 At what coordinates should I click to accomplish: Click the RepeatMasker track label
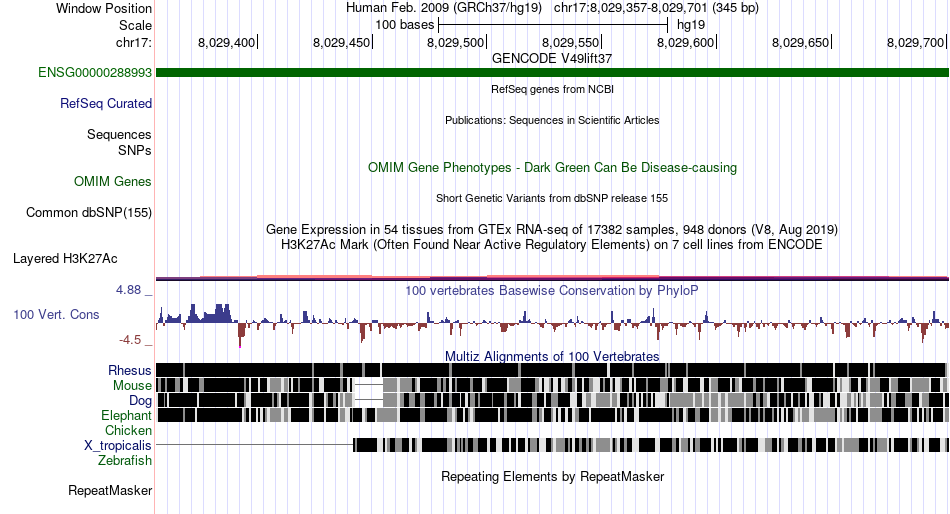click(110, 490)
